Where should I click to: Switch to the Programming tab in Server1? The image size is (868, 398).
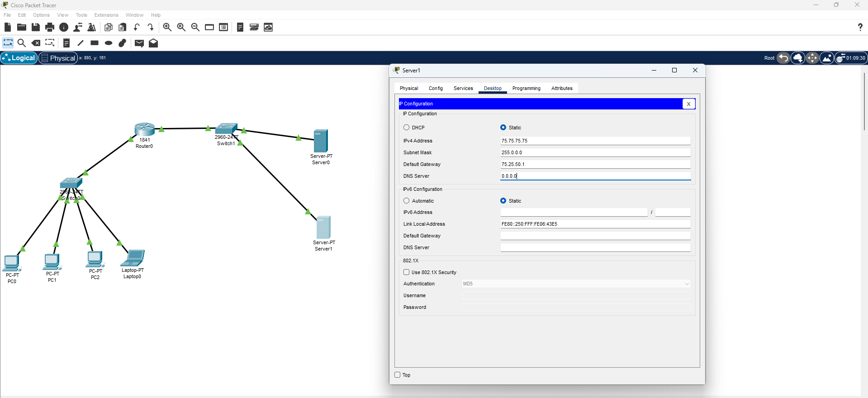pos(526,88)
